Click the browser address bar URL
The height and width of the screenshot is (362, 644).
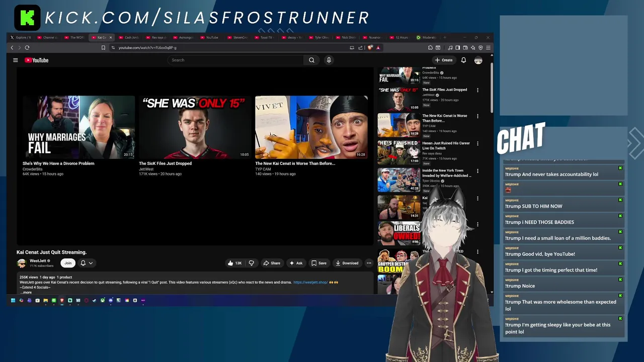click(x=147, y=48)
